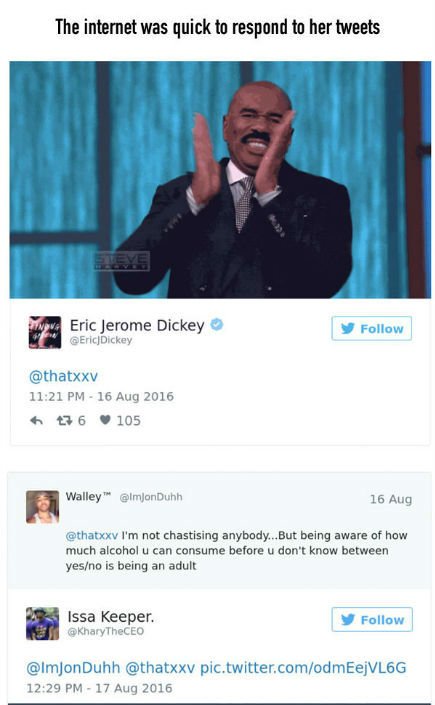This screenshot has height=705, width=435.
Task: Open Walley's profile picture
Action: tap(42, 507)
